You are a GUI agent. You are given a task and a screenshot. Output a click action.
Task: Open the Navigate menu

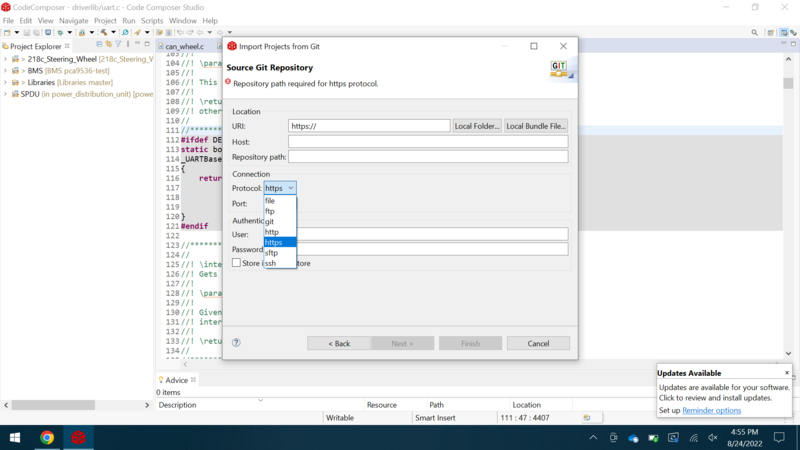click(x=73, y=21)
